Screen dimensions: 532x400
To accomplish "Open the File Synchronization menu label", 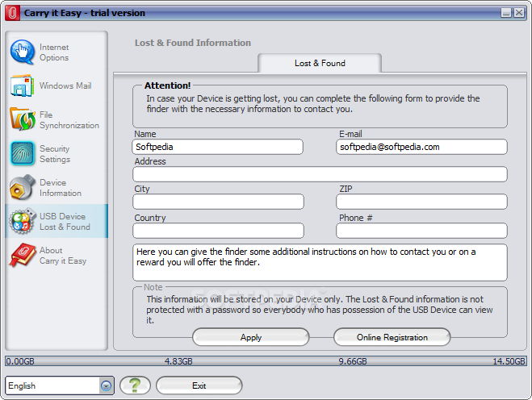I will coord(69,120).
